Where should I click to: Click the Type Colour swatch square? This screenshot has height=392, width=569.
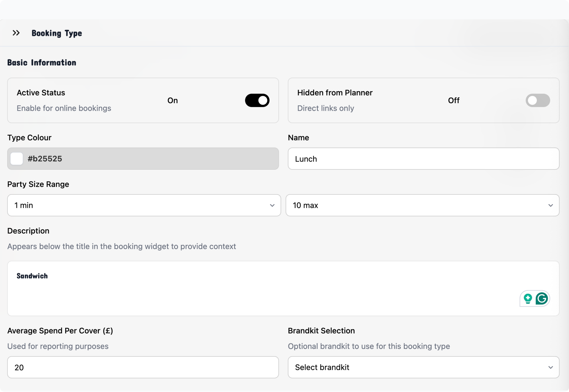tap(17, 159)
